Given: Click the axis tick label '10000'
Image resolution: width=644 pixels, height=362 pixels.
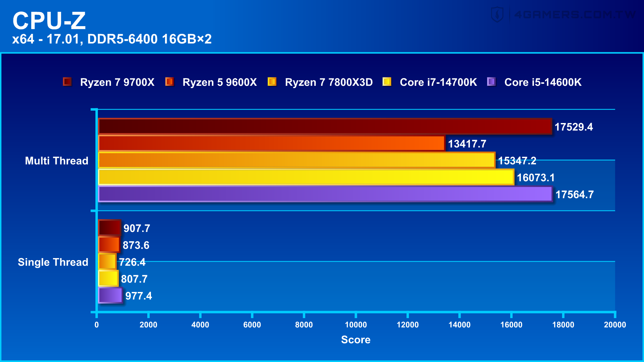Looking at the screenshot, I should 356,325.
